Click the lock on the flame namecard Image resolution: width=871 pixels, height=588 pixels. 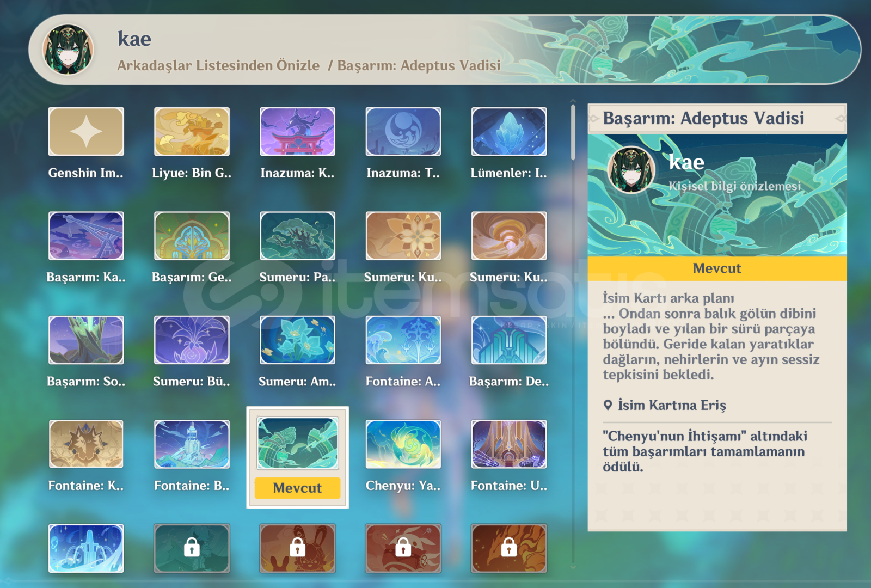click(x=509, y=547)
